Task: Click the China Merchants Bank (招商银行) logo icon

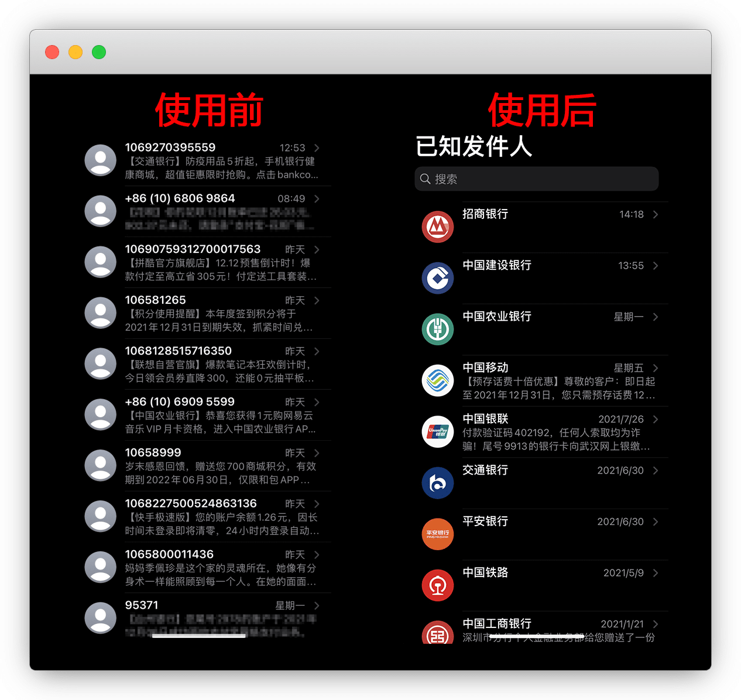Action: pyautogui.click(x=438, y=227)
